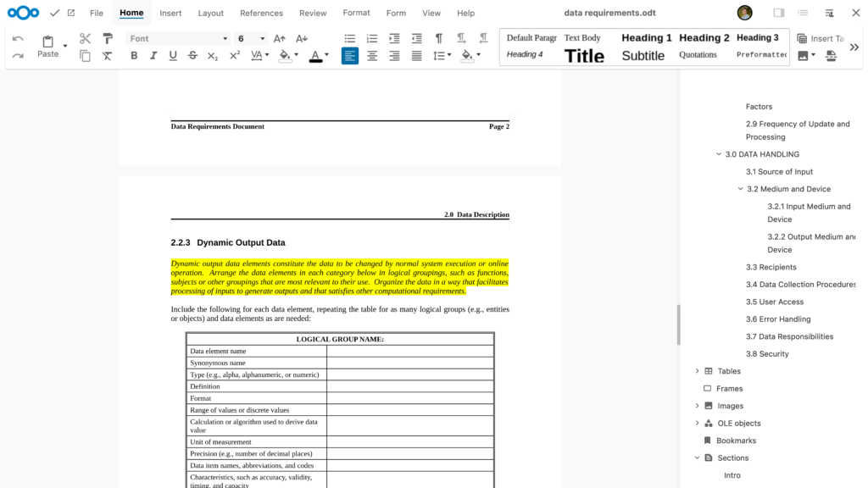Collapse the Sections navigator node

click(x=697, y=457)
